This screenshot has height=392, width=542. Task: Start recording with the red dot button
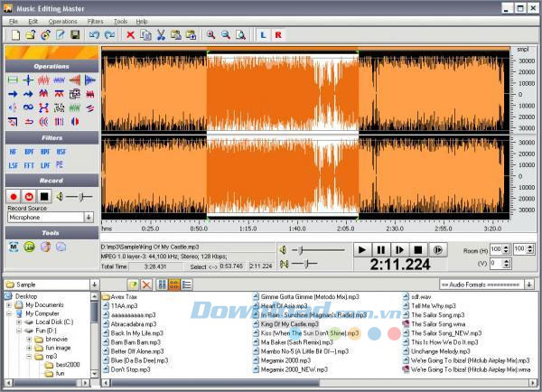coord(14,197)
